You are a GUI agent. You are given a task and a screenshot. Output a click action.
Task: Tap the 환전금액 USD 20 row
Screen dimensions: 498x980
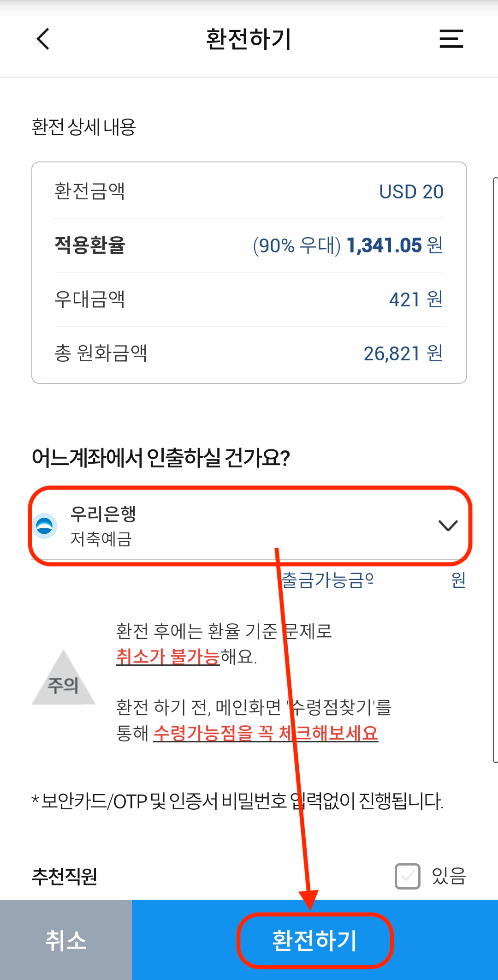click(x=249, y=191)
